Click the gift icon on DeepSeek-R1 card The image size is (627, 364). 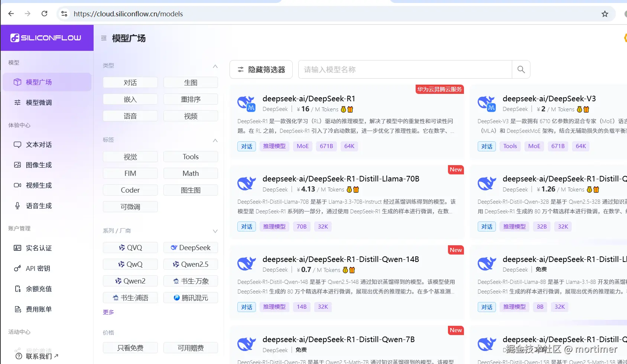click(350, 109)
